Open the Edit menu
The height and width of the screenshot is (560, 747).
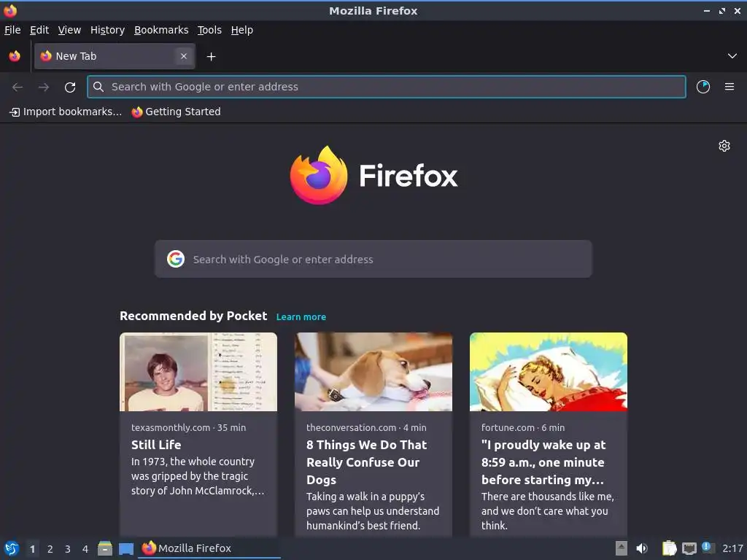(39, 30)
